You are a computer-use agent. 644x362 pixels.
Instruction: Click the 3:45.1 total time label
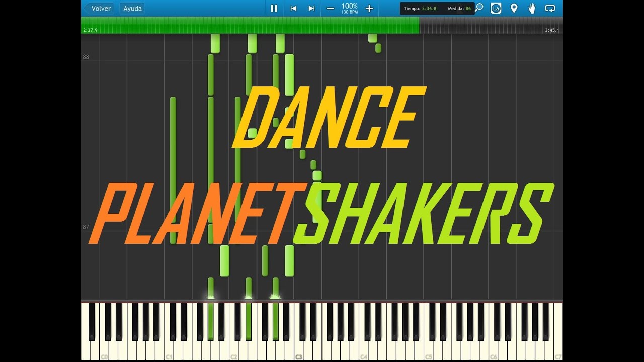point(552,30)
